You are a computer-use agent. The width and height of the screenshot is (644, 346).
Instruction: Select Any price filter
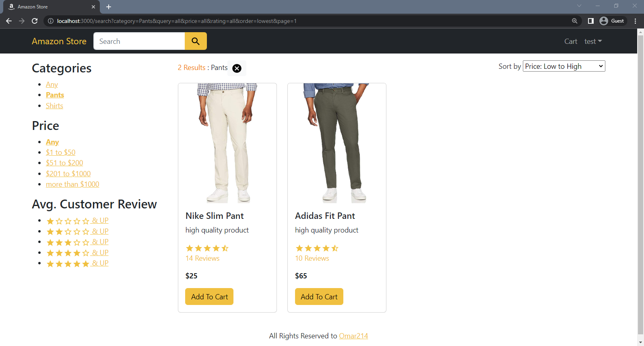(x=52, y=142)
